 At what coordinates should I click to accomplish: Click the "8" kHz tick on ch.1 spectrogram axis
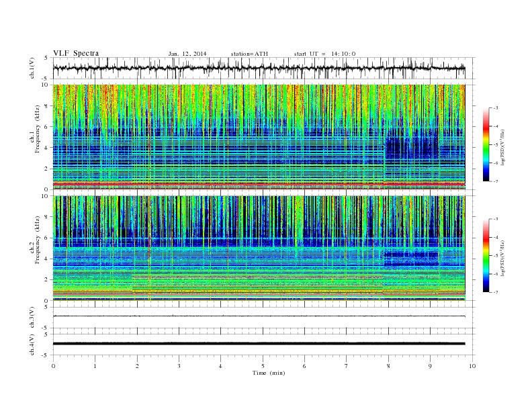coord(46,106)
